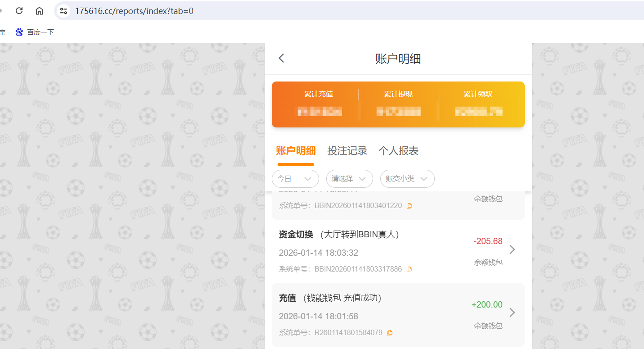
Task: Open the 账变小类 dropdown
Action: coord(407,179)
